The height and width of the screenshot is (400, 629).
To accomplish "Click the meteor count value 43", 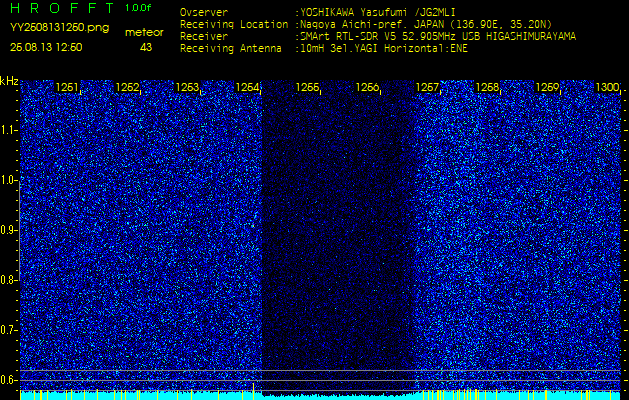I will [x=146, y=47].
